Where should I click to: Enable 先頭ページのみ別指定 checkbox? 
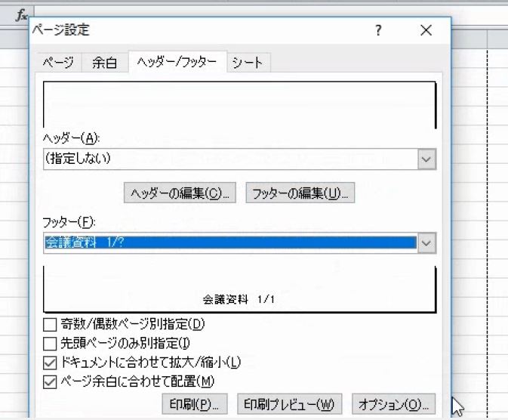pos(50,344)
